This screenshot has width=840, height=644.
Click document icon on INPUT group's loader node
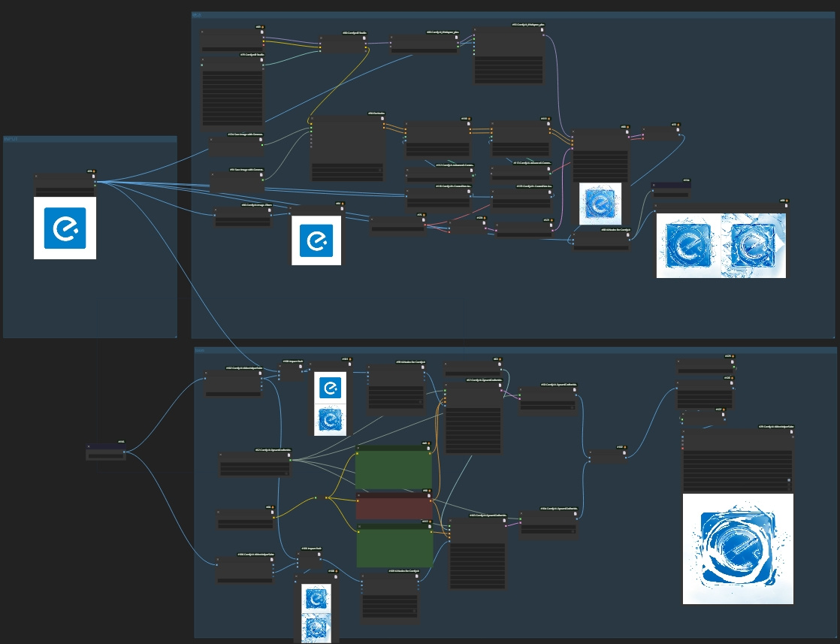(x=93, y=177)
